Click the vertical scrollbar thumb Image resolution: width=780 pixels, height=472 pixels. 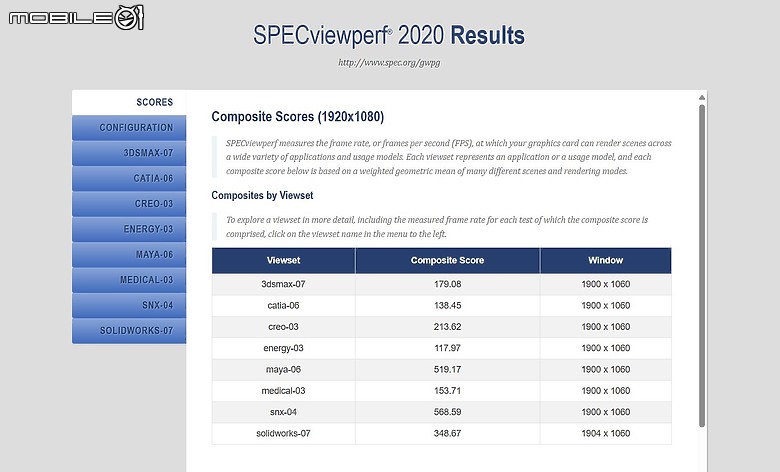(702, 266)
